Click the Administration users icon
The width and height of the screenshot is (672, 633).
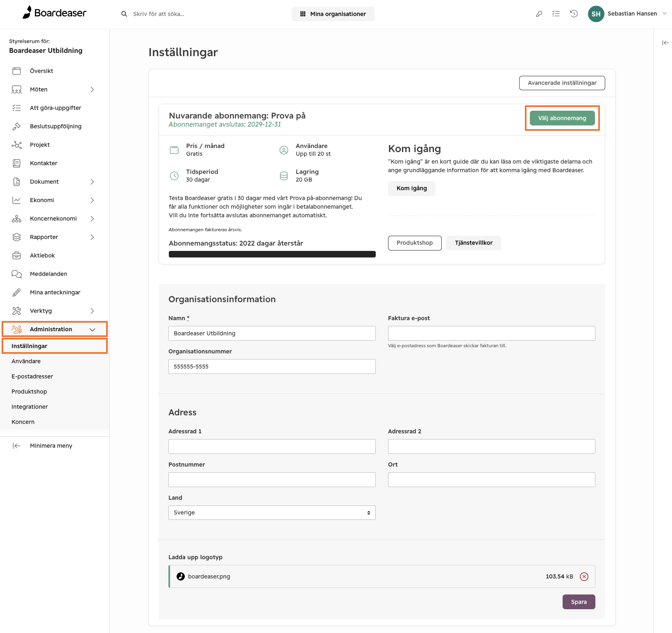[16, 329]
